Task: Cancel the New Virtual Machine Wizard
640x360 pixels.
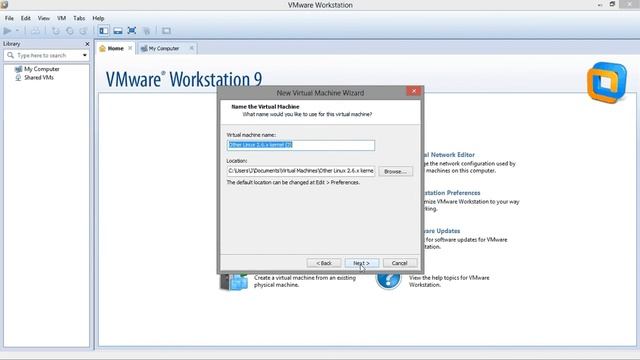Action: click(400, 263)
